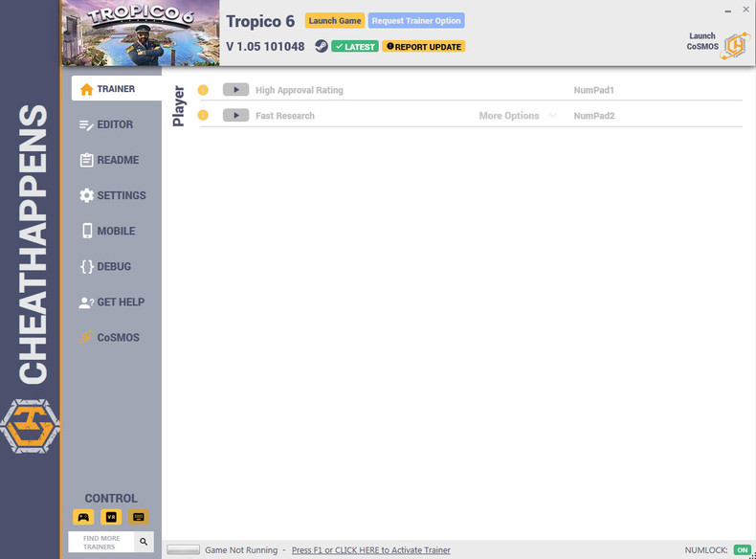
Task: Click the REPORT UPDATE button
Action: click(x=423, y=47)
